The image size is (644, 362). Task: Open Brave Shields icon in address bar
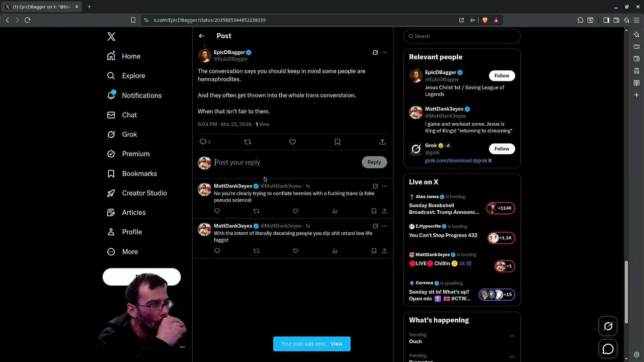pyautogui.click(x=485, y=20)
